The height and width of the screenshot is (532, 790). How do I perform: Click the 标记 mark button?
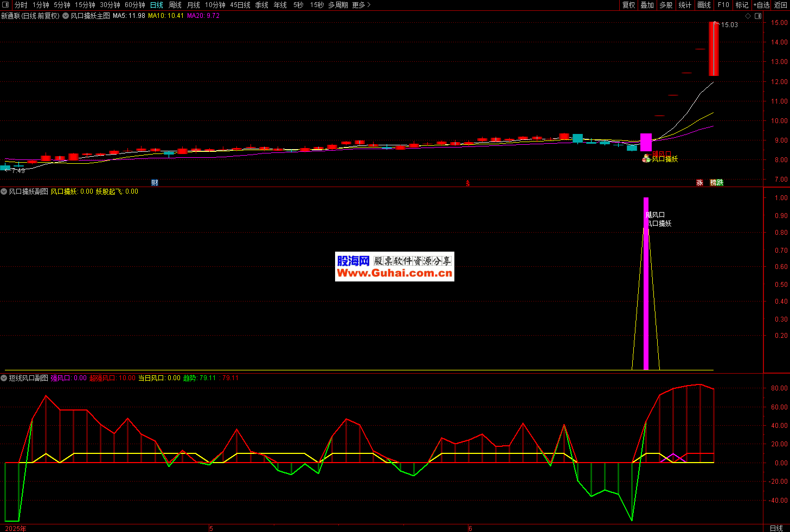742,5
